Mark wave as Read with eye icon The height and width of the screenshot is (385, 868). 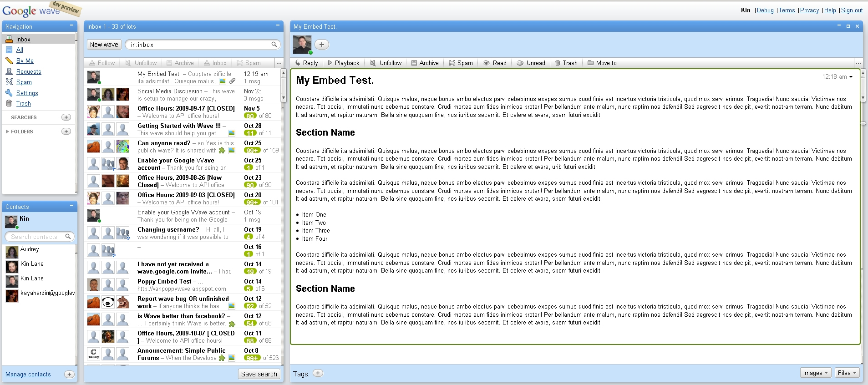pos(495,63)
